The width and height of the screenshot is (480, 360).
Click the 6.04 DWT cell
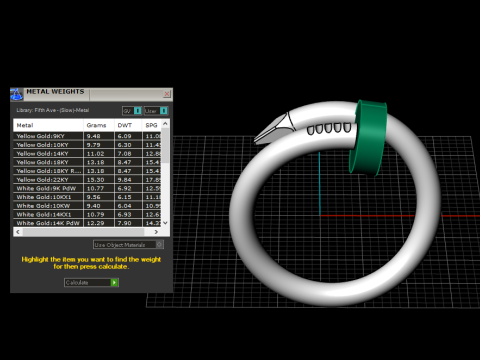click(128, 205)
